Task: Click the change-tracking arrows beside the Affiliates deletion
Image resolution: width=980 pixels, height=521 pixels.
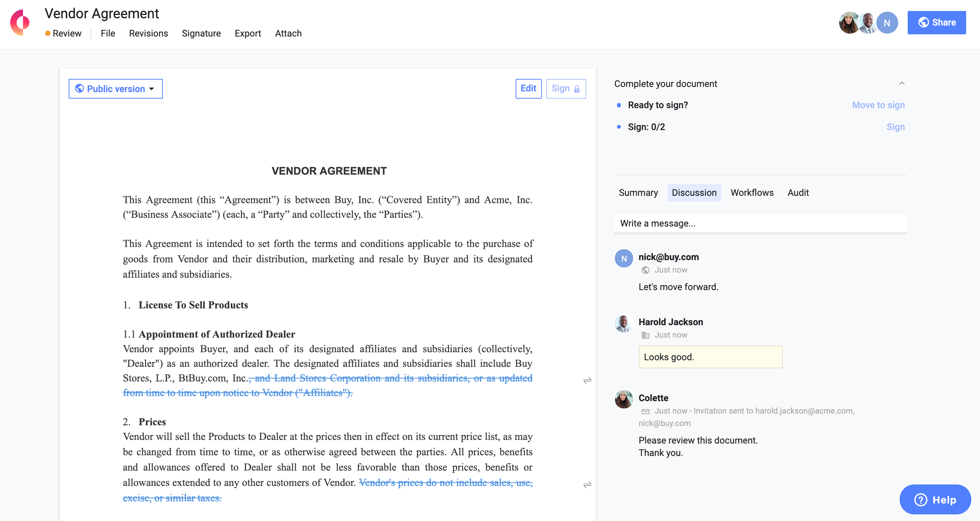Action: click(587, 380)
